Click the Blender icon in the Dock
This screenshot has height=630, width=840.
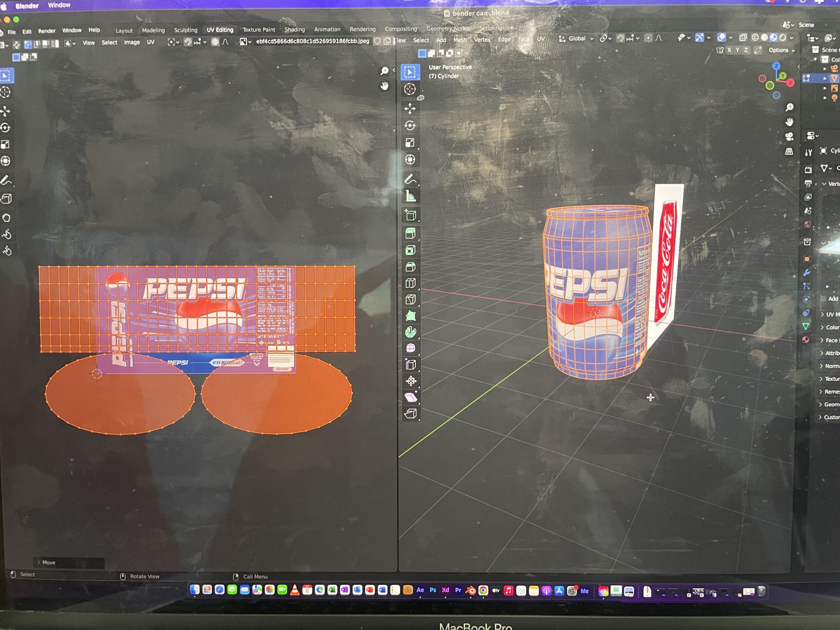[x=470, y=591]
